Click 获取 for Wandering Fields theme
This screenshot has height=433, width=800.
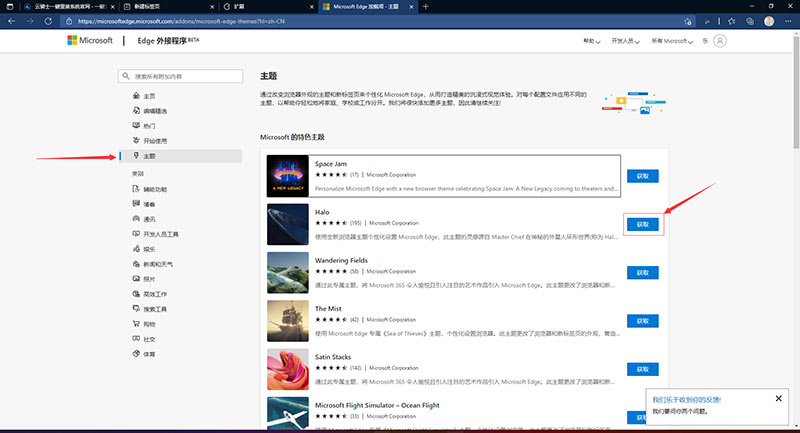tap(642, 273)
